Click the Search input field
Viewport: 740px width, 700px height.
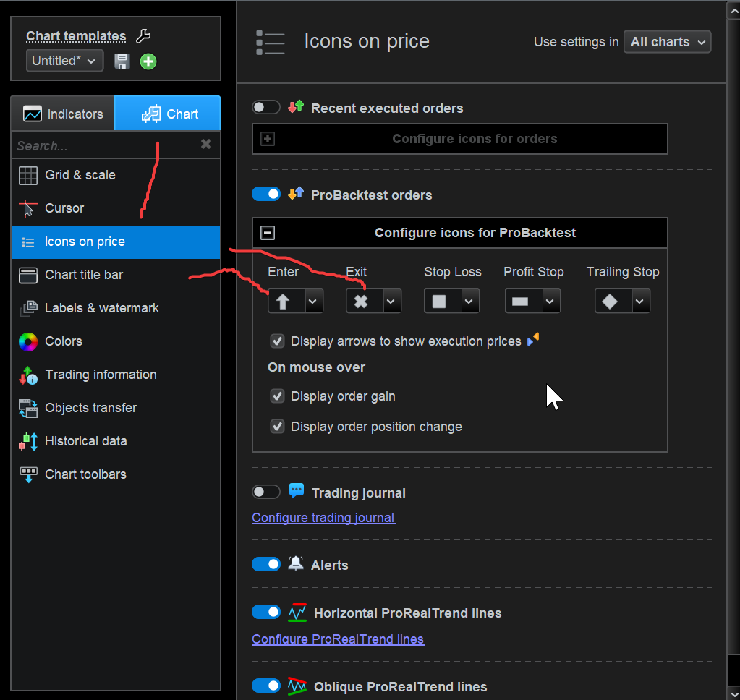(x=106, y=145)
